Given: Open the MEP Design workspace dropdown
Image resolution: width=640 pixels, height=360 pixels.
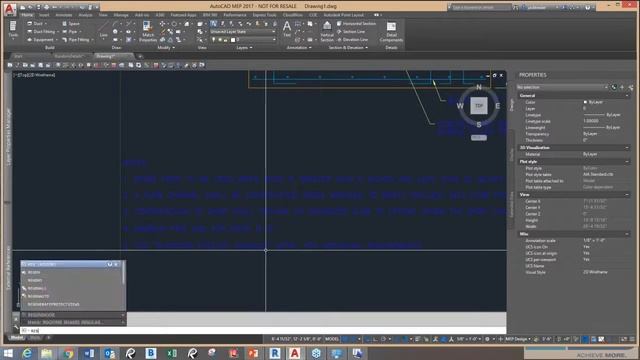Looking at the screenshot, I should [x=518, y=339].
